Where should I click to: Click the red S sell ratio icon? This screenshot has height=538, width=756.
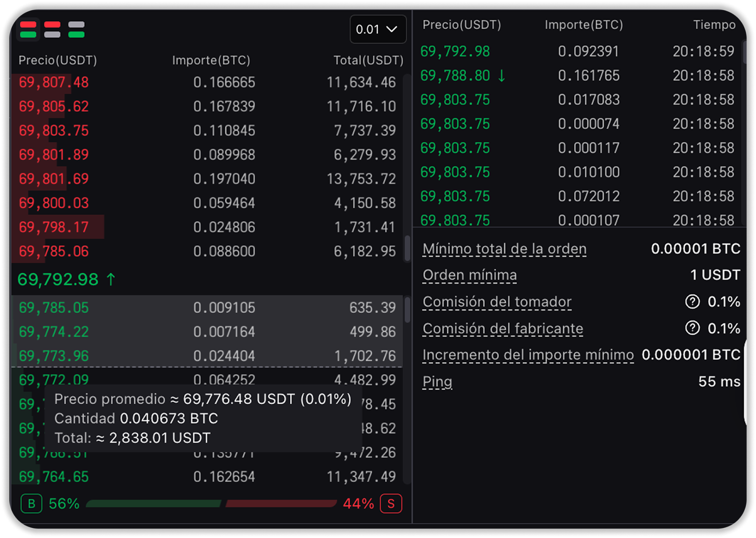[391, 504]
